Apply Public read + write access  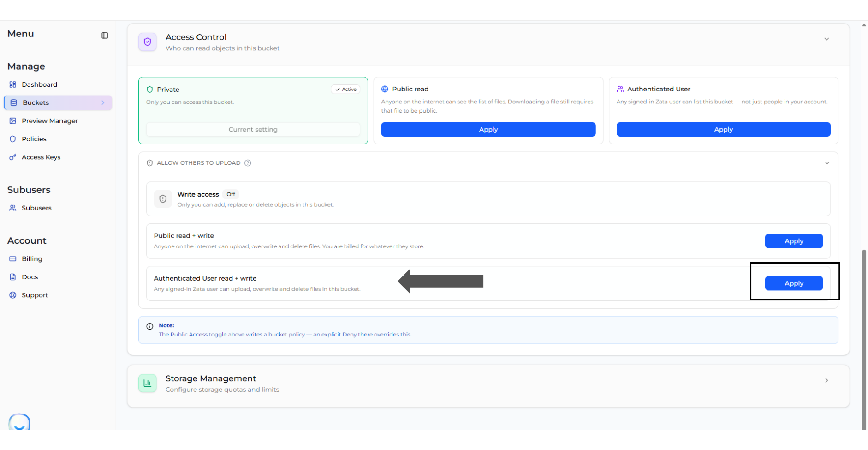click(794, 241)
